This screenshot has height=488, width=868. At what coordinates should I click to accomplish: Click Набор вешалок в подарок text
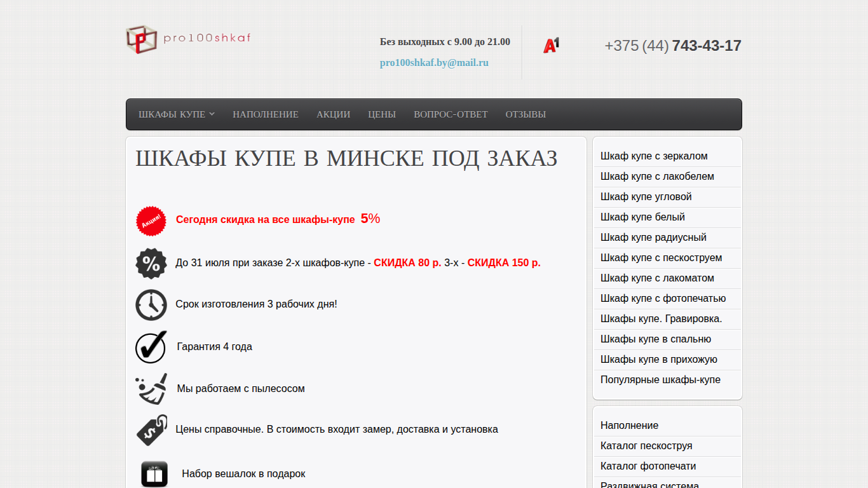[x=243, y=474]
